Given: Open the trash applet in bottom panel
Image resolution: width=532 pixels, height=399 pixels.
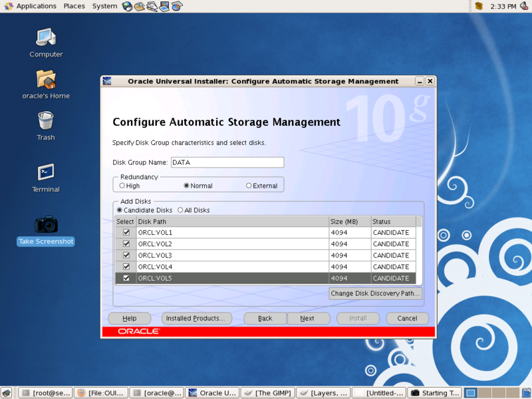Looking at the screenshot, I should (527, 393).
